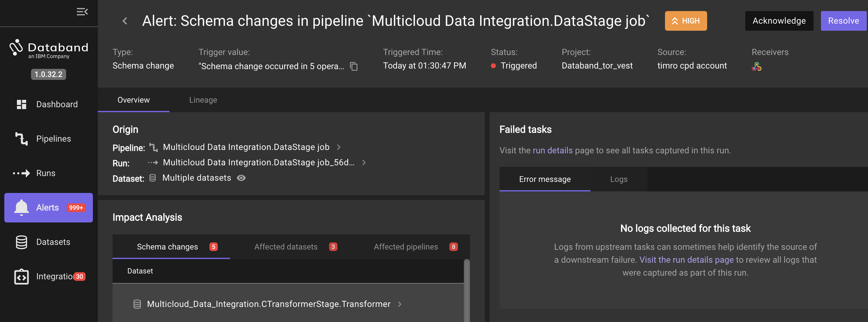Open Integrations in the sidebar

(49, 277)
